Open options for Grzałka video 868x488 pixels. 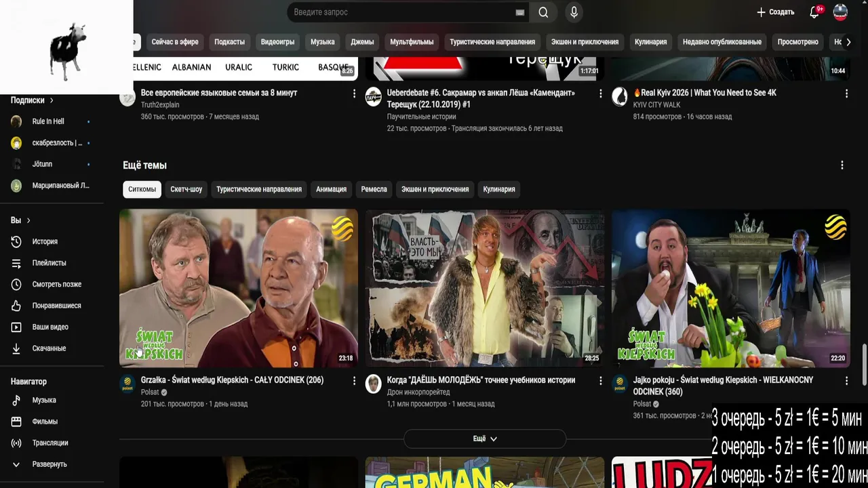[354, 381]
